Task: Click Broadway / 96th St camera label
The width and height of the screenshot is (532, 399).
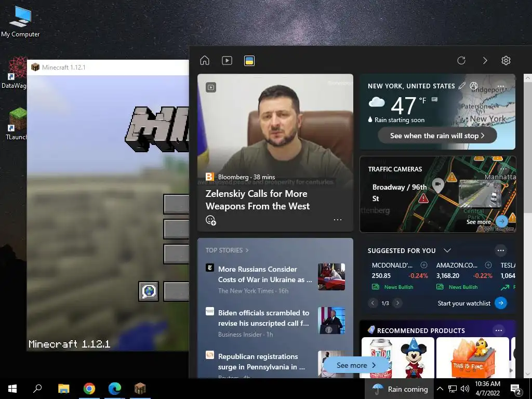Action: (x=399, y=193)
